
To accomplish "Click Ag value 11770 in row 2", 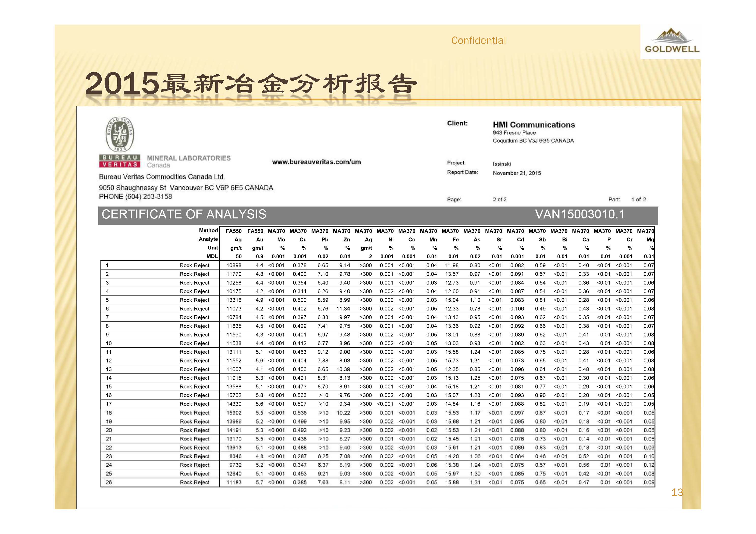I will coord(234,274).
